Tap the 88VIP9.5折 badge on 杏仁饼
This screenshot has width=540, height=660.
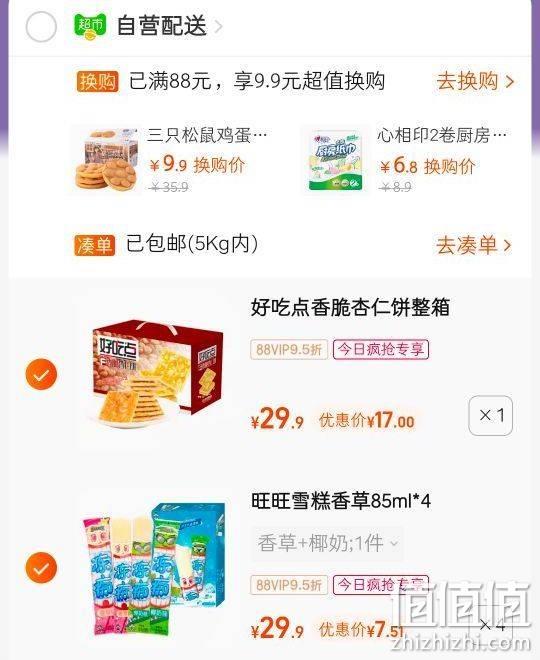[289, 349]
